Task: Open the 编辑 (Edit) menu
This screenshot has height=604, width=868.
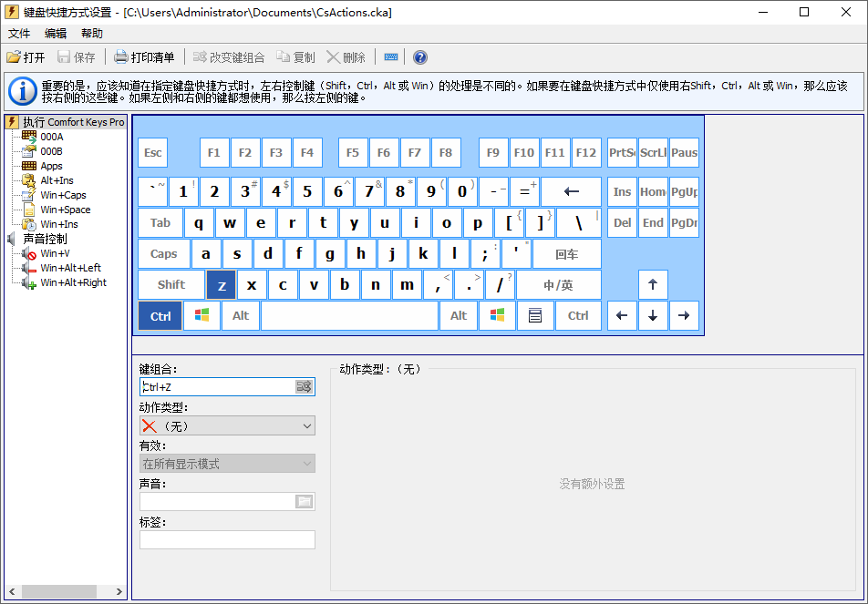Action: pyautogui.click(x=56, y=33)
